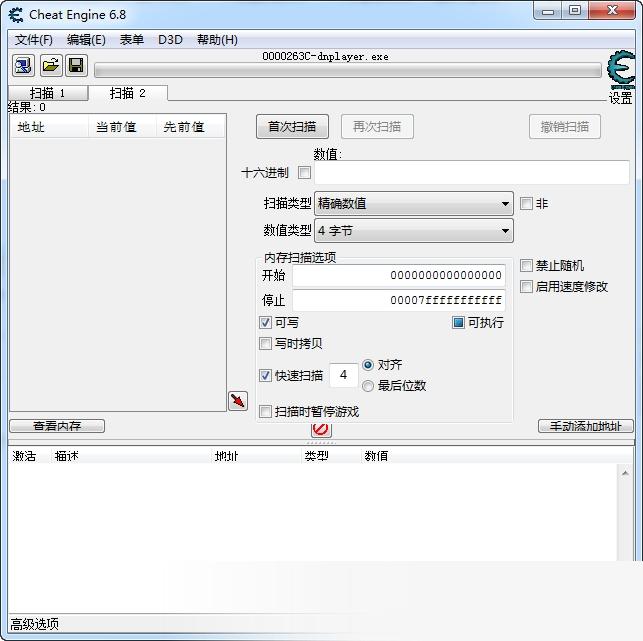The height and width of the screenshot is (641, 643).
Task: Click the scan progress bar
Action: tap(348, 70)
